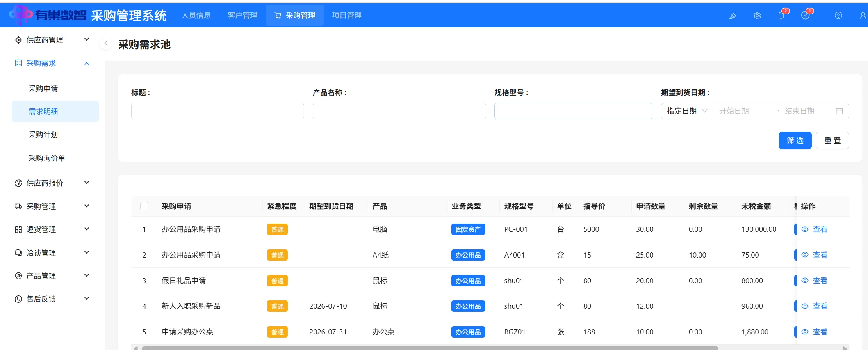Collapse the 采购需求 menu chevron

tap(87, 63)
